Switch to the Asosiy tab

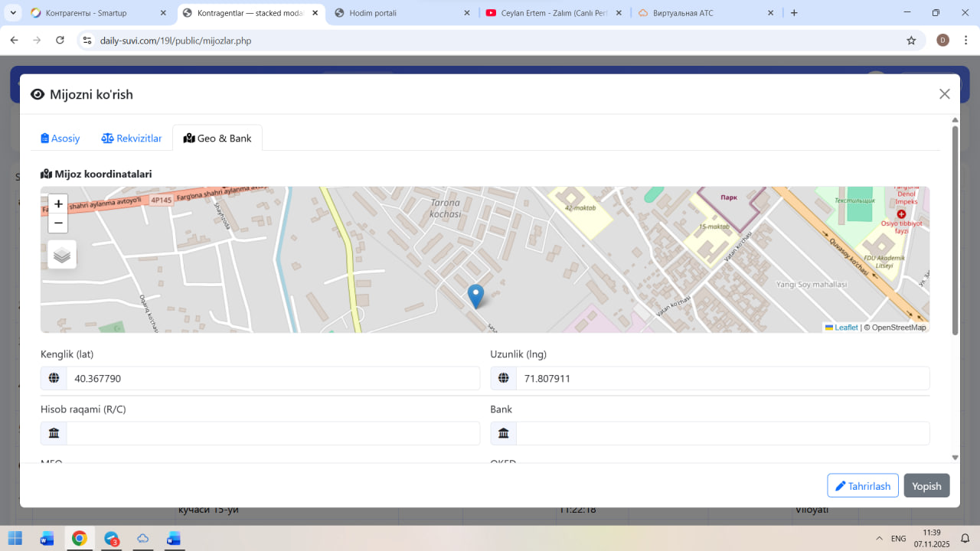pyautogui.click(x=60, y=139)
